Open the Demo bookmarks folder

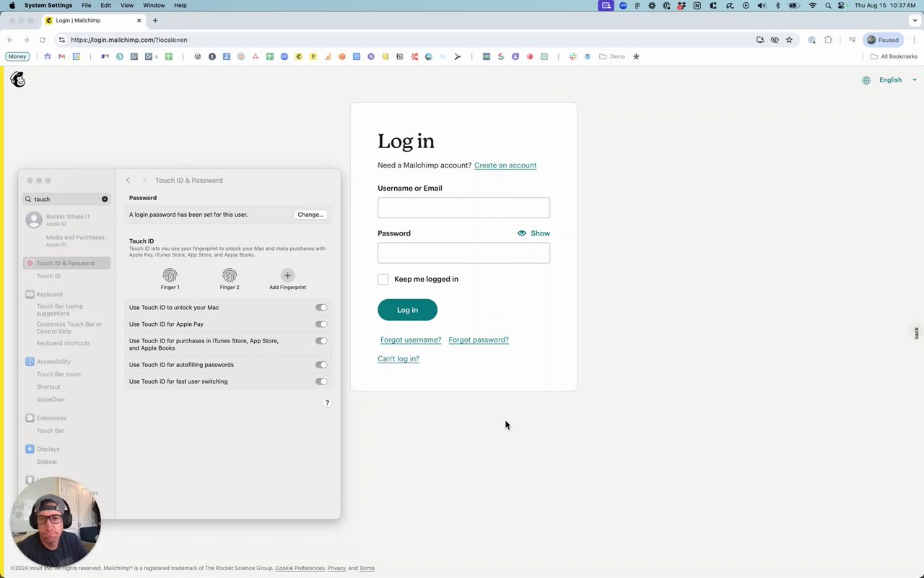coord(612,56)
